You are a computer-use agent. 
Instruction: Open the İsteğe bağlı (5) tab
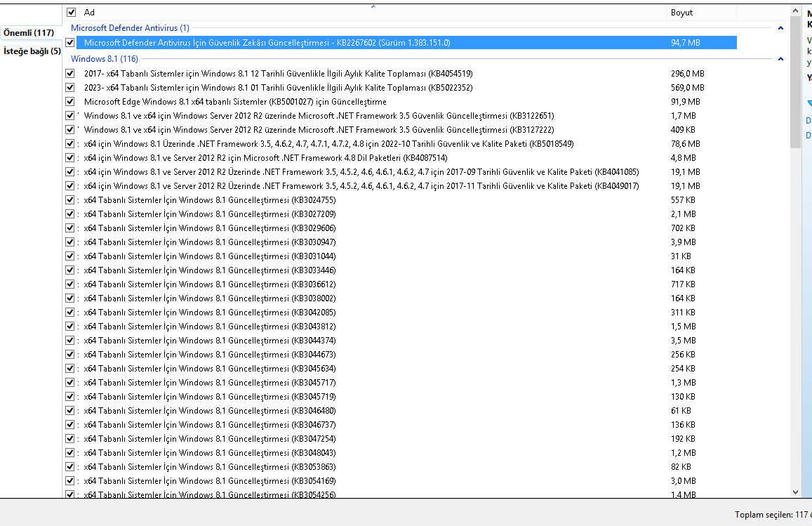tap(32, 51)
